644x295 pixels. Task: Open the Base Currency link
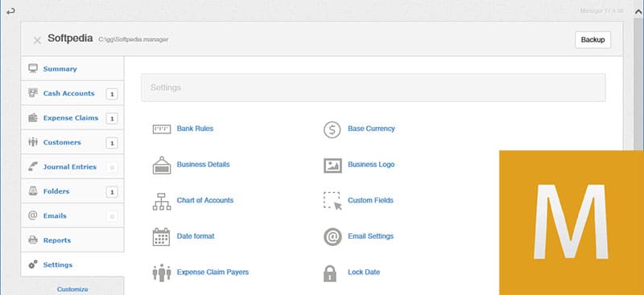371,129
